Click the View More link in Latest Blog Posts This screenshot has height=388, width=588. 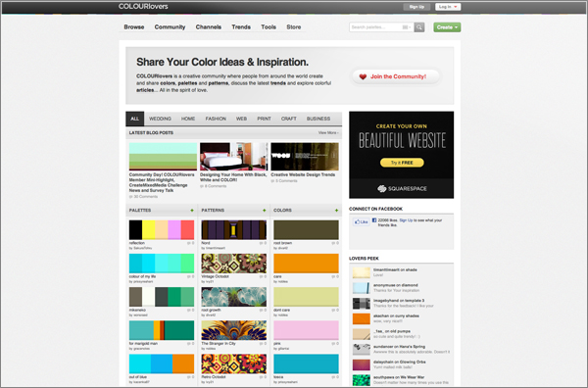click(328, 132)
